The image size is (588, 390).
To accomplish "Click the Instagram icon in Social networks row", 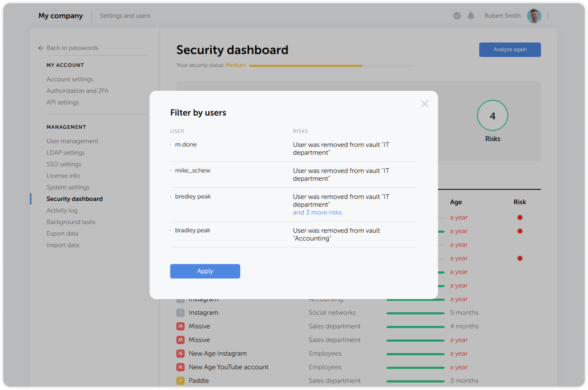I will click(180, 313).
